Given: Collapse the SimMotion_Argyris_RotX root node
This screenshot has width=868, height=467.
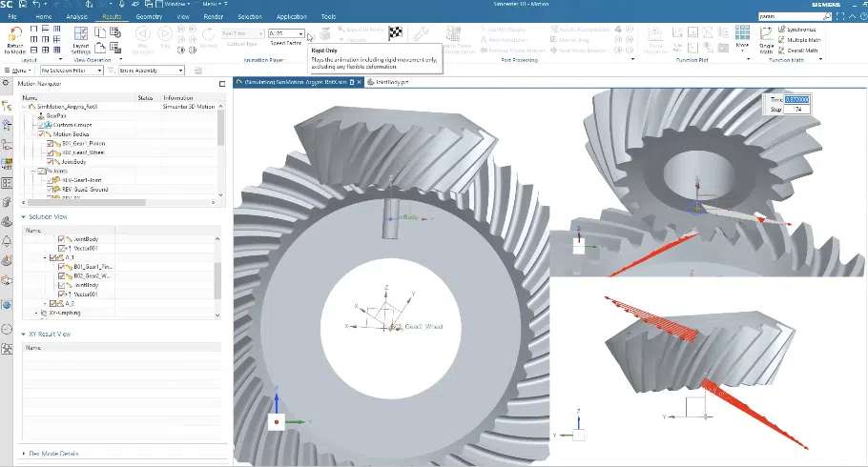Looking at the screenshot, I should click(x=25, y=106).
